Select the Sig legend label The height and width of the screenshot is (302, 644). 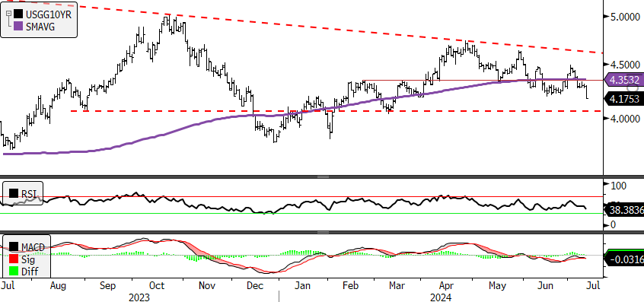click(27, 259)
